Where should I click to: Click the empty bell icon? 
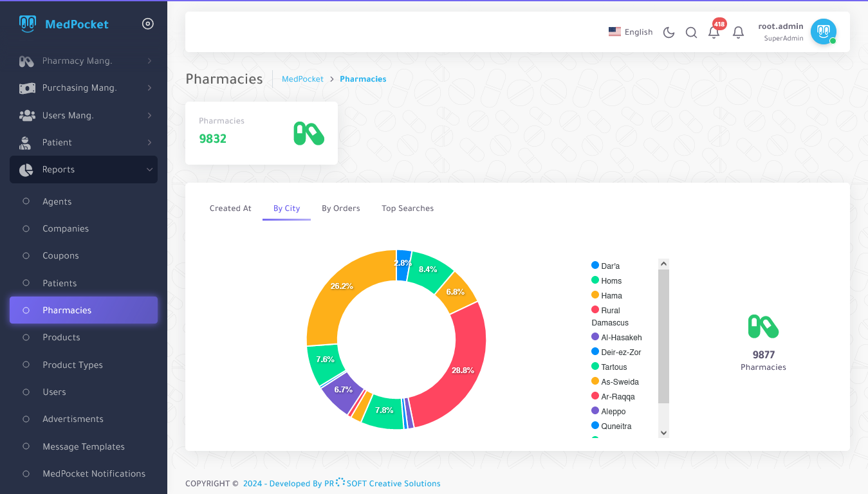[x=738, y=32]
